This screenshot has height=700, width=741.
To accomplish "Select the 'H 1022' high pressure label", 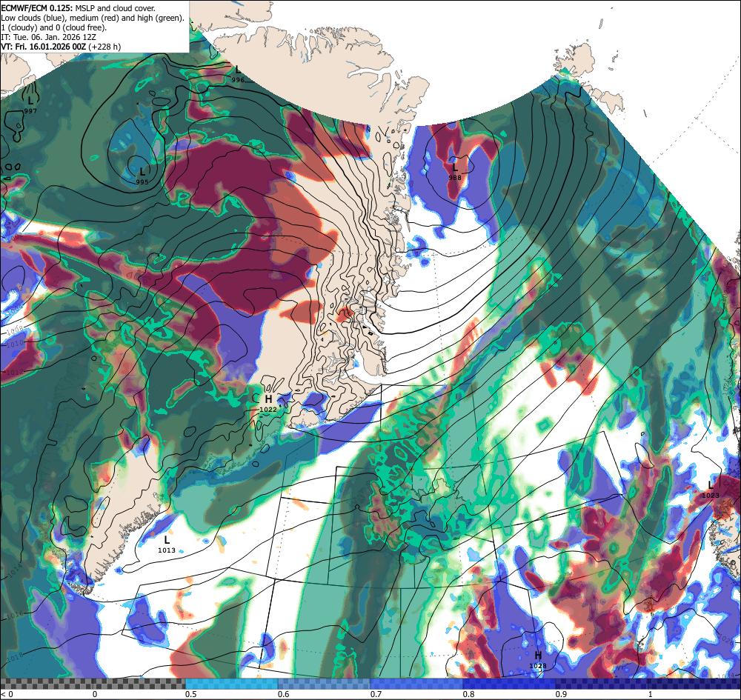I will pyautogui.click(x=268, y=404).
